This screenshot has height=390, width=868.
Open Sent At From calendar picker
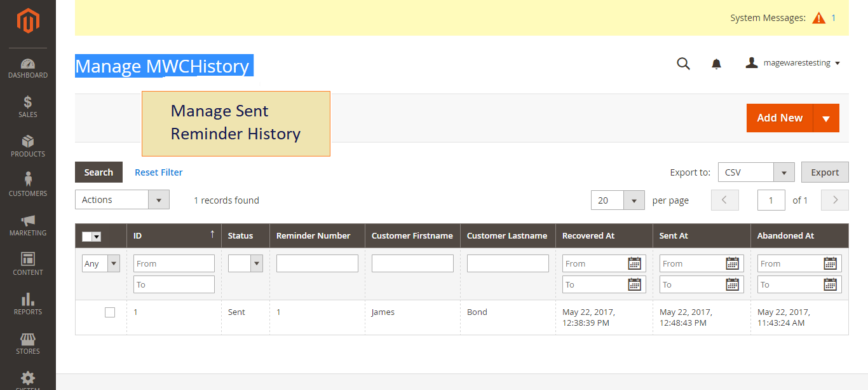[733, 263]
